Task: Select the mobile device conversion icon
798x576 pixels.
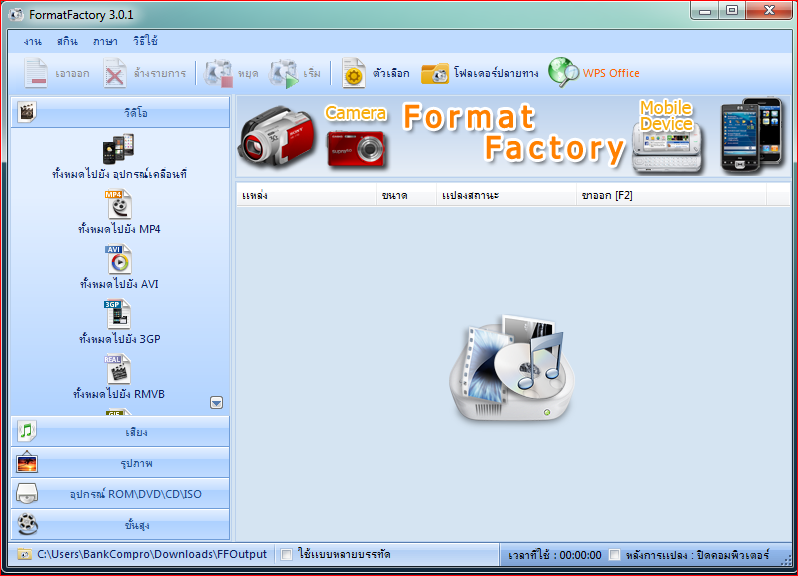Action: coord(119,149)
